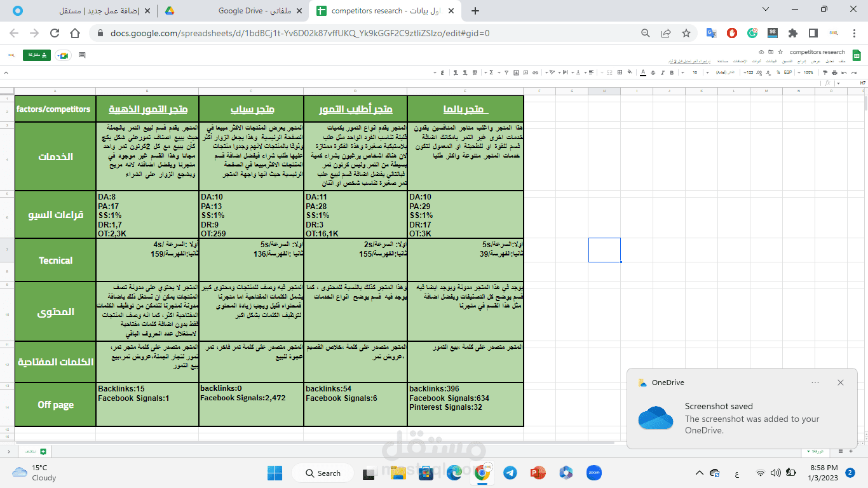Click the browser reload button

point(54,33)
